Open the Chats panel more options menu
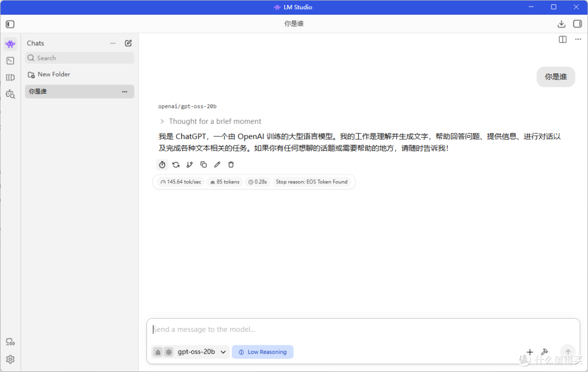 click(113, 43)
